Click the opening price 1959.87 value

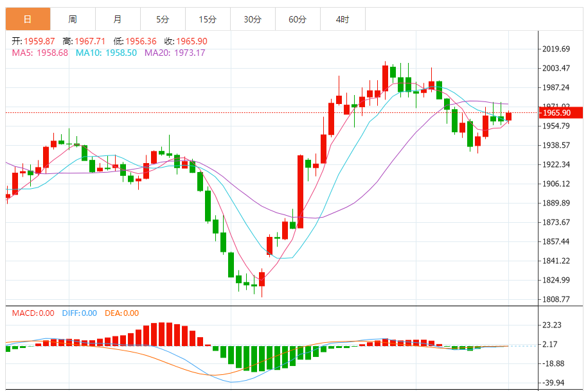tap(39, 41)
